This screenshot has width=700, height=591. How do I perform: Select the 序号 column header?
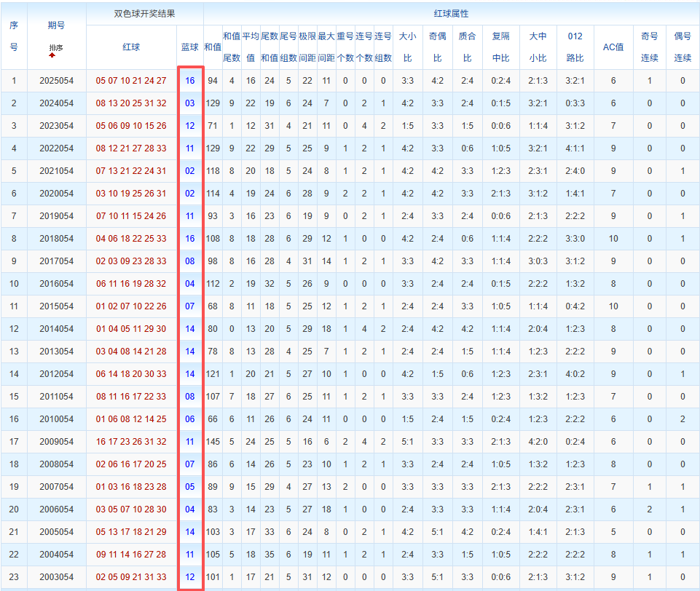click(x=14, y=36)
